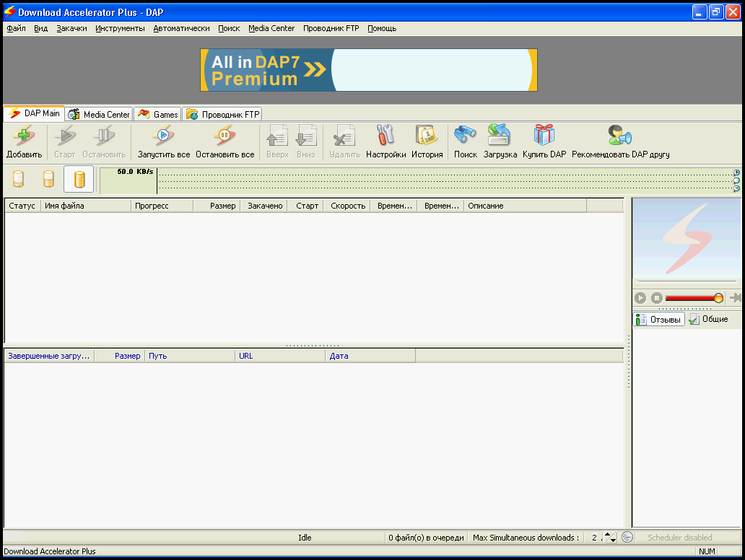The width and height of the screenshot is (745, 560).
Task: Click the Idle status text
Action: [305, 537]
